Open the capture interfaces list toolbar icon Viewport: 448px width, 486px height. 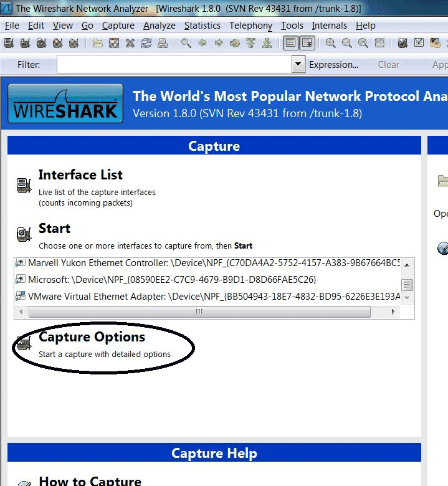click(9, 43)
